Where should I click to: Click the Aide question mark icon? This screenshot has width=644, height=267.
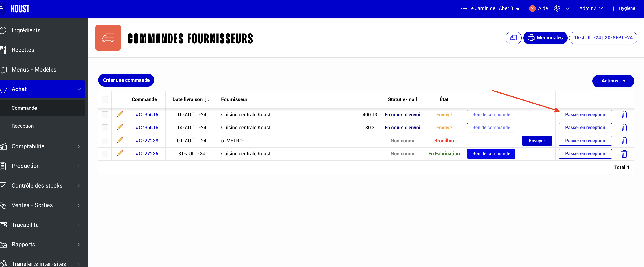point(532,8)
